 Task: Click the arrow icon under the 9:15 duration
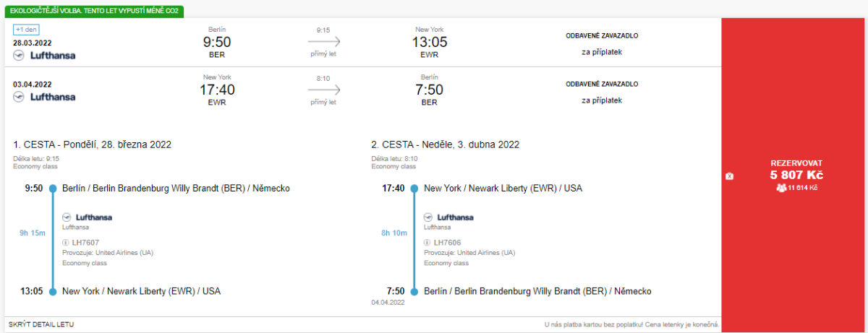tap(323, 42)
